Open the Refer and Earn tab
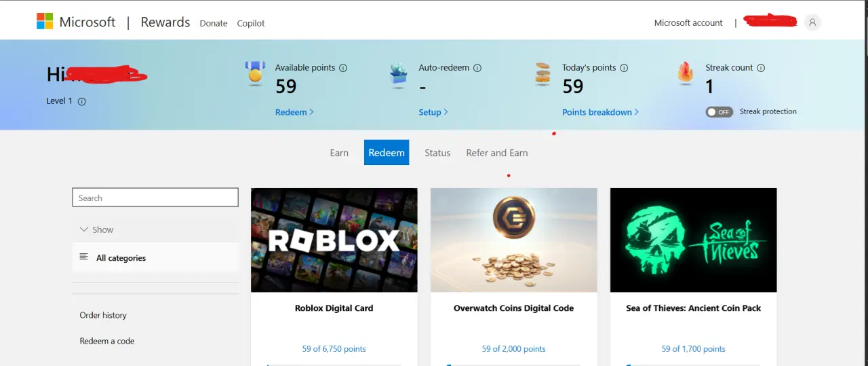Image resolution: width=868 pixels, height=366 pixels. coord(497,153)
